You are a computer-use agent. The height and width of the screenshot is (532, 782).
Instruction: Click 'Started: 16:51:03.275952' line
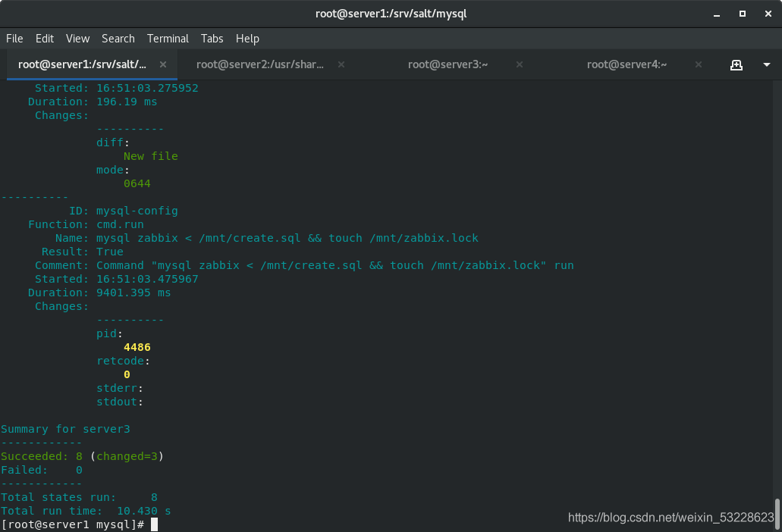[116, 88]
